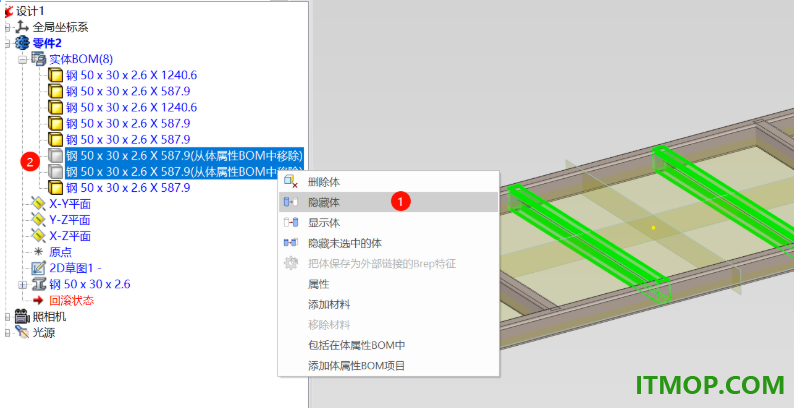This screenshot has width=794, height=408.
Task: Select the second 钢 50 x 30 x 2.6 X 1240.6 row
Action: click(131, 107)
